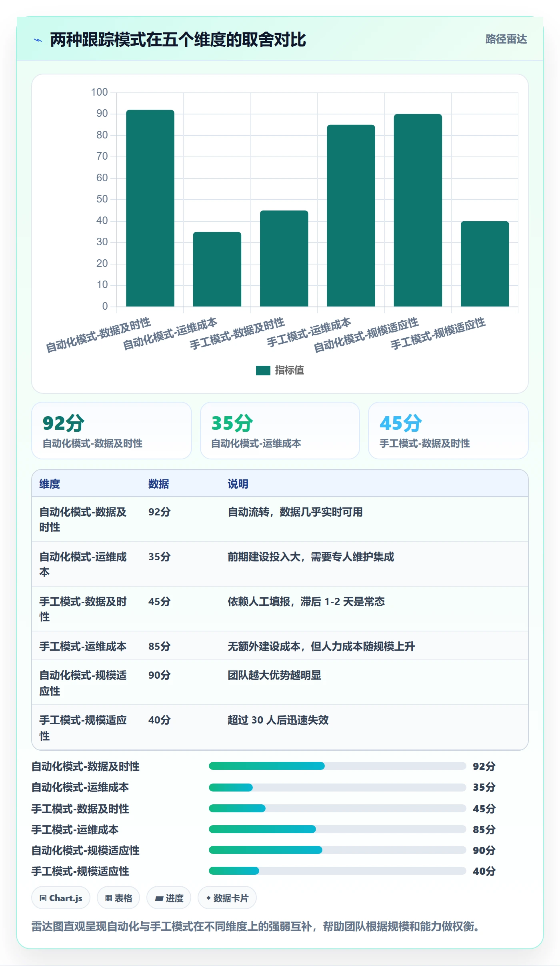Click the lightning icon beside the title
This screenshot has width=560, height=966.
click(x=38, y=40)
